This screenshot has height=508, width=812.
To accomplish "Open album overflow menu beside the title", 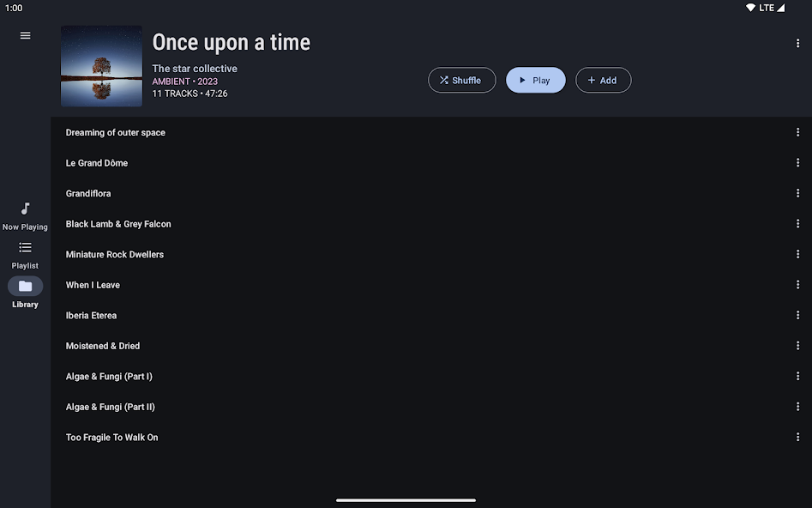I will [797, 44].
